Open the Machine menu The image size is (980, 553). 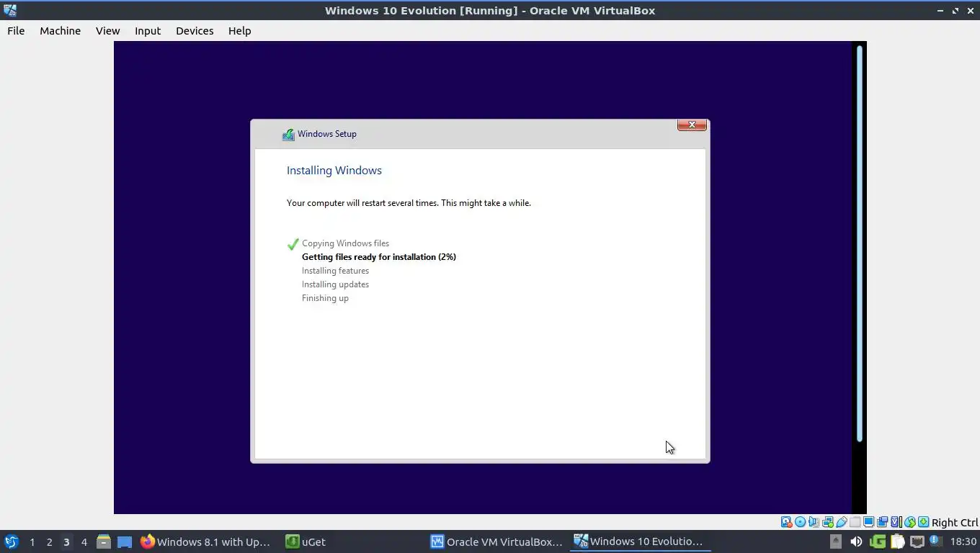coord(60,31)
